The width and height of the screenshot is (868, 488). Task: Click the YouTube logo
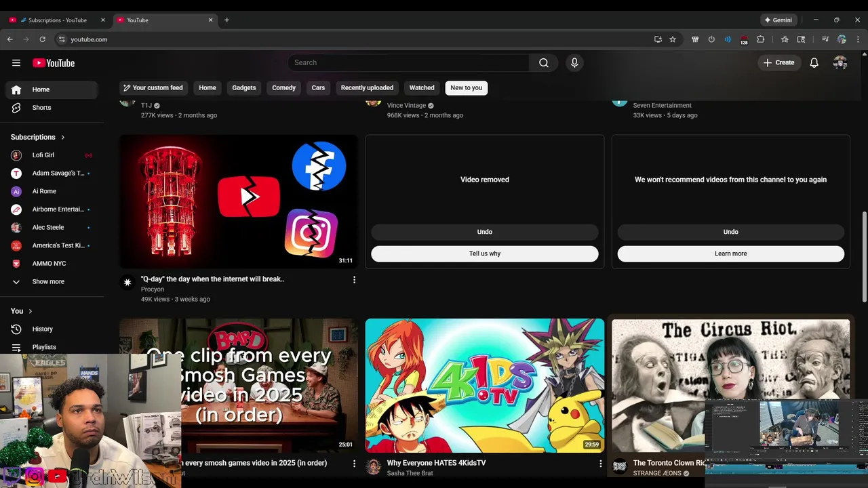point(54,63)
